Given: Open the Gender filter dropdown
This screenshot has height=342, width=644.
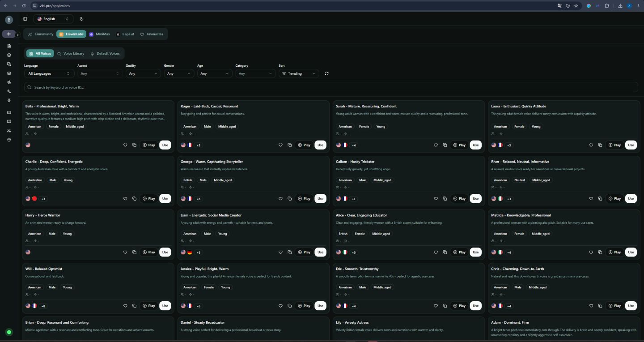Looking at the screenshot, I should click(x=179, y=73).
